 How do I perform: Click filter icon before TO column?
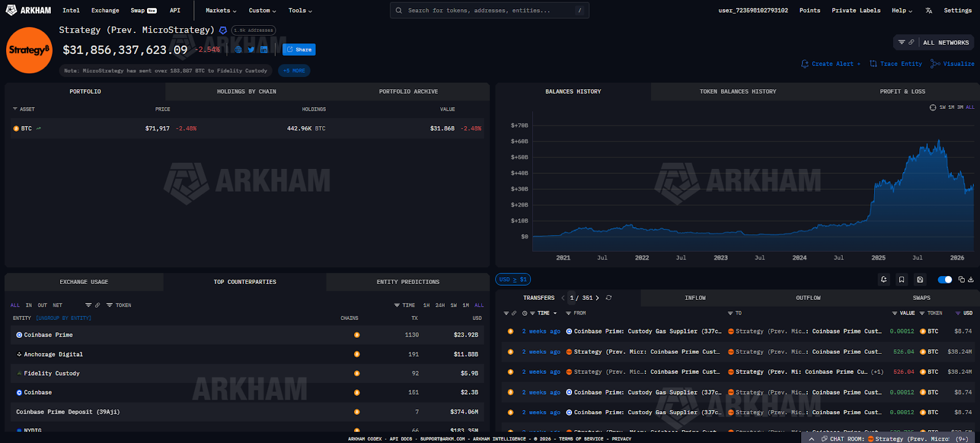(730, 313)
